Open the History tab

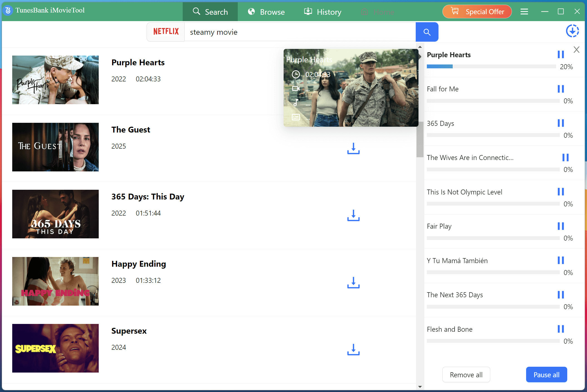(x=323, y=12)
